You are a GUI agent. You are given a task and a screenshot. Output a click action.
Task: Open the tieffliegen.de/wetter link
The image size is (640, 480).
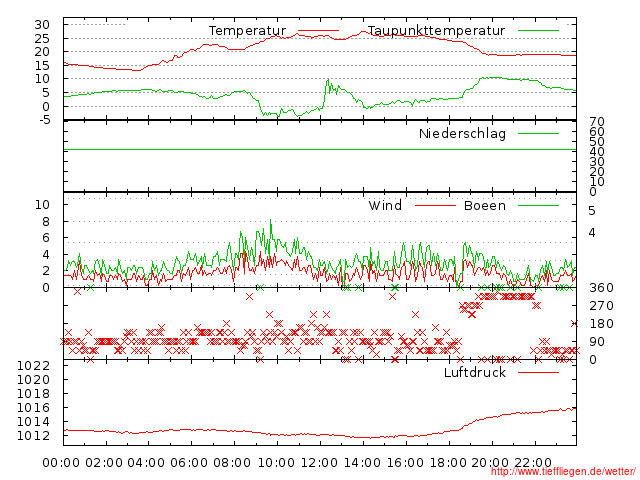click(x=563, y=471)
